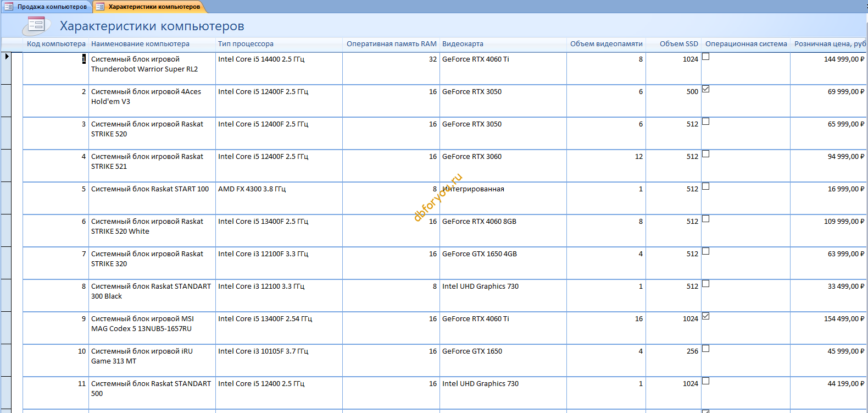
Task: Select the record selector for computer code 5
Action: (x=6, y=198)
